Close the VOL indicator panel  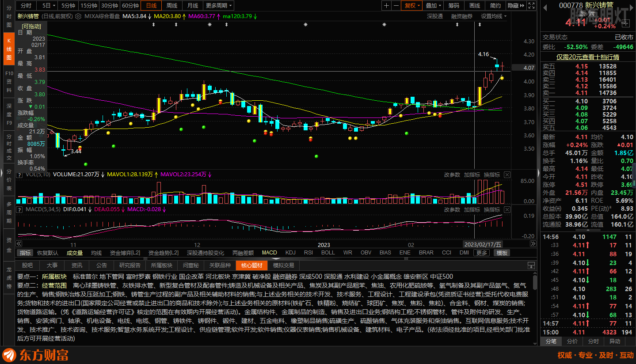coord(507,175)
